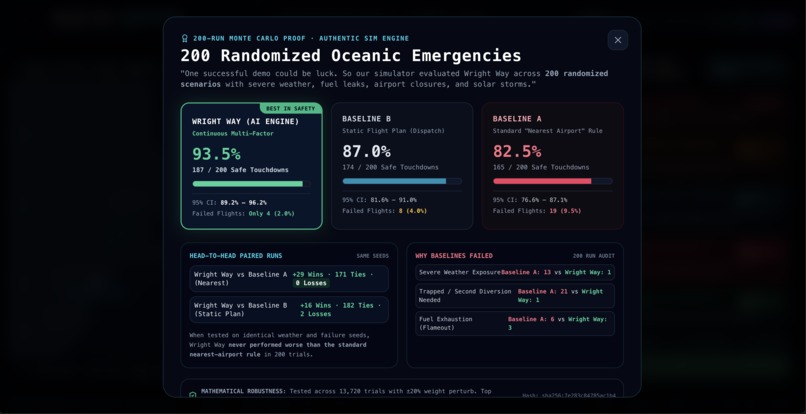Click the 'BEST IN SAFETY' badge

point(291,109)
